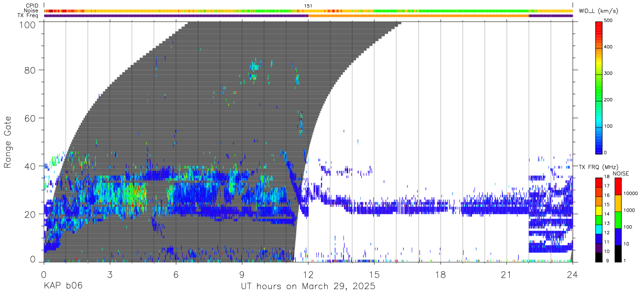
Task: Click the "40" tick on Range Gate axis
Action: pos(30,166)
